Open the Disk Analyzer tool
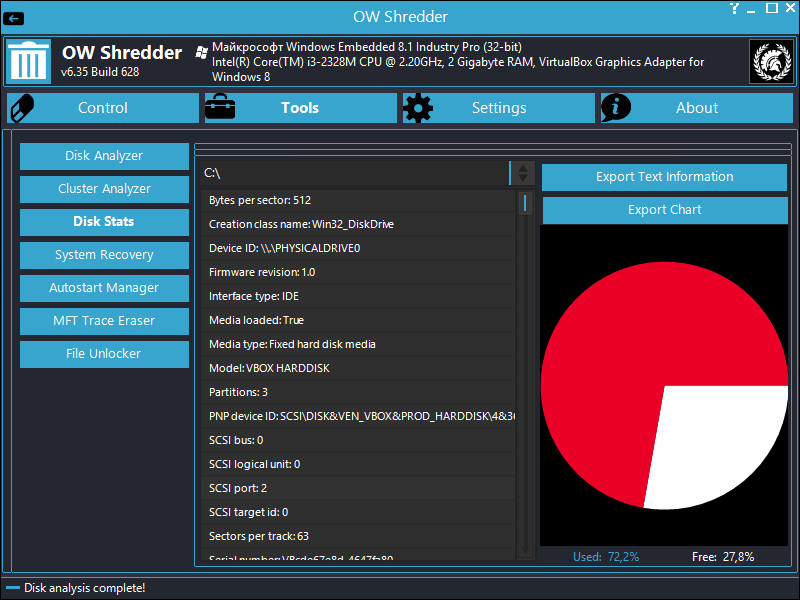 point(104,156)
